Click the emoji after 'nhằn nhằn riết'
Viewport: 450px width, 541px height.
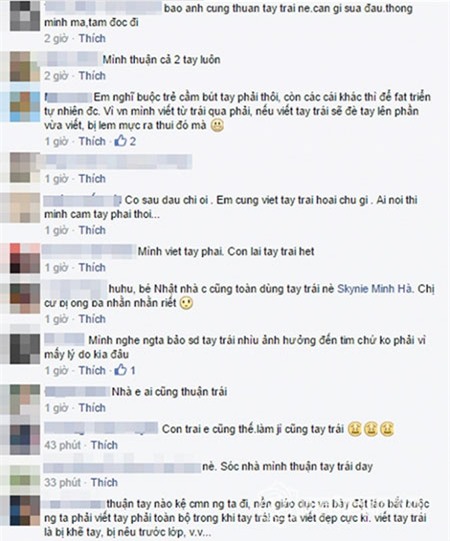(x=186, y=303)
